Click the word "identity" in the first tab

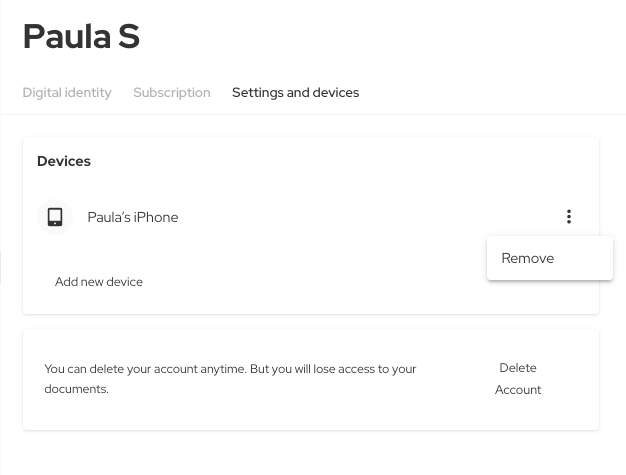[x=88, y=93]
